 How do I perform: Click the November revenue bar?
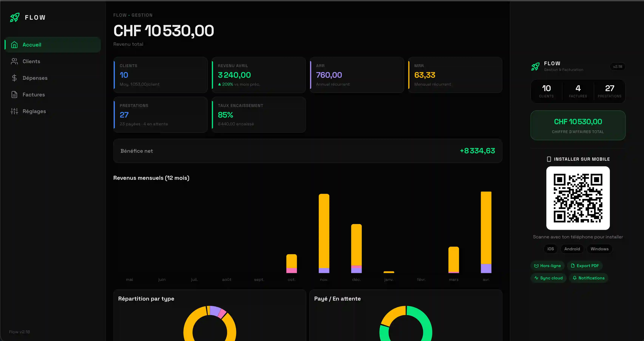[x=324, y=233]
